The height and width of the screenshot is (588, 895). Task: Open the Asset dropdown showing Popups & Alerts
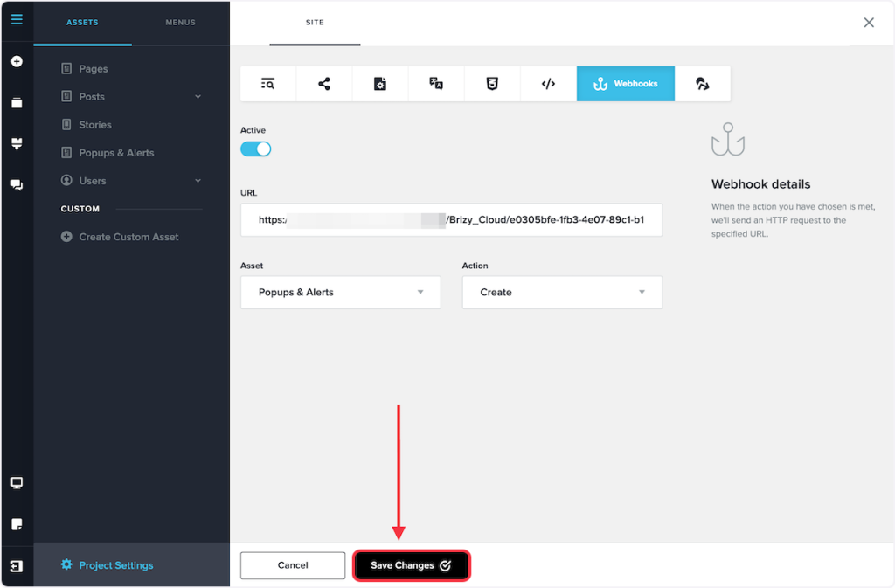(x=340, y=293)
